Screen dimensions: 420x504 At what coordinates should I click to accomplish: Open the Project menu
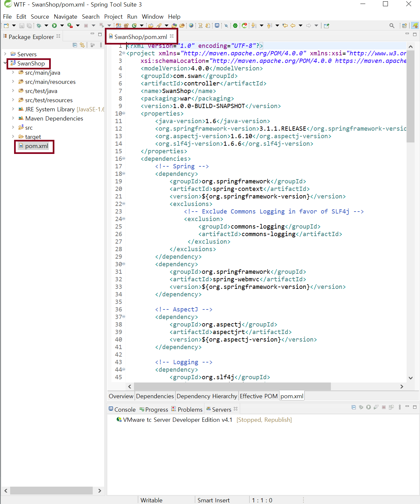(x=113, y=16)
